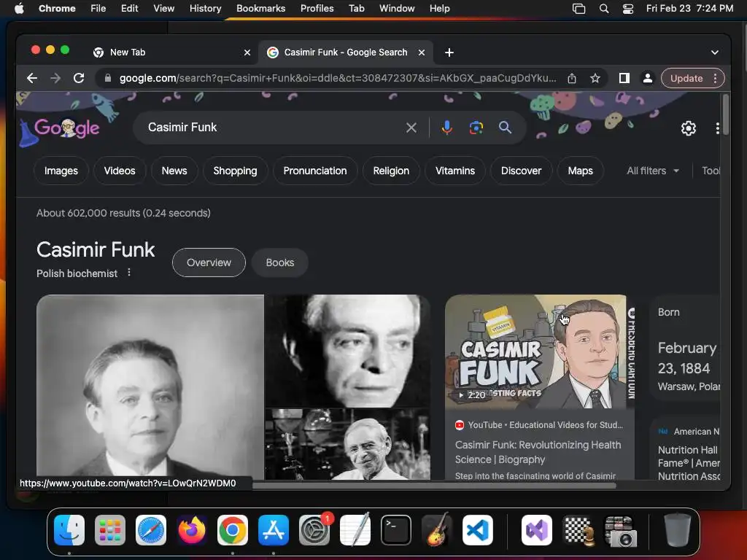The height and width of the screenshot is (560, 747).
Task: Open the Chrome side panel
Action: 624,78
